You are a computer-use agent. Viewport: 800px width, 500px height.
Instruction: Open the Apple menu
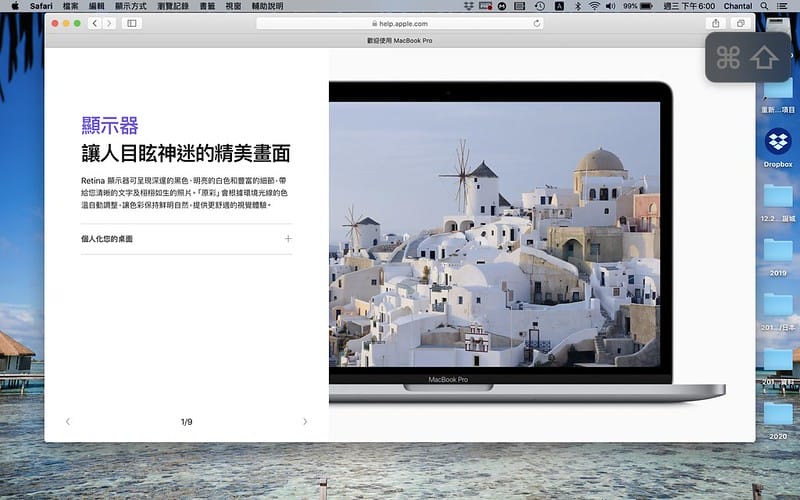pos(15,6)
